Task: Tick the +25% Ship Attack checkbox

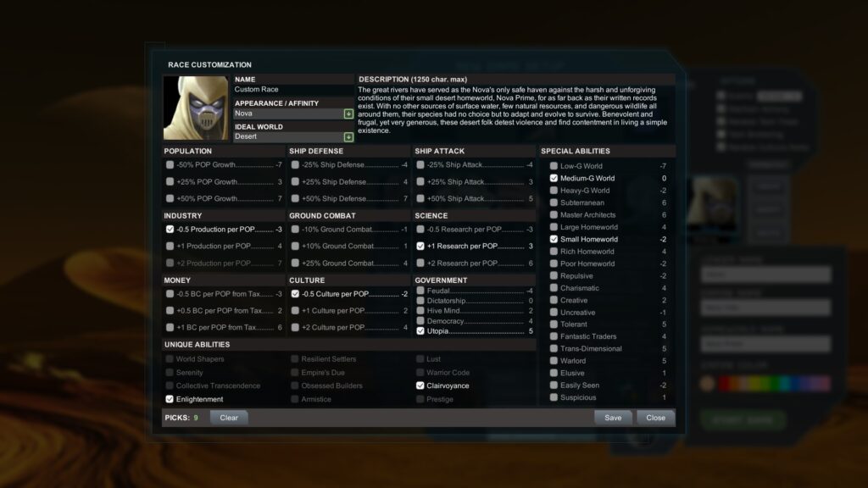Action: (x=420, y=181)
